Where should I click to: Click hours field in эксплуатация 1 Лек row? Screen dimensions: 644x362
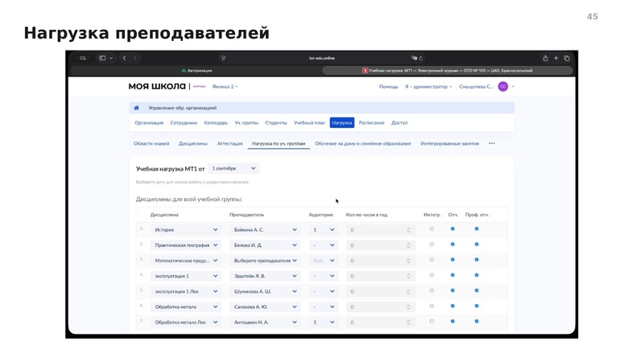[x=380, y=291]
